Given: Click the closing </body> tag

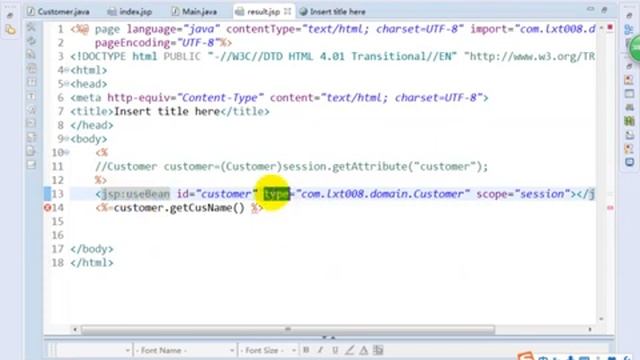Looking at the screenshot, I should coord(92,249).
